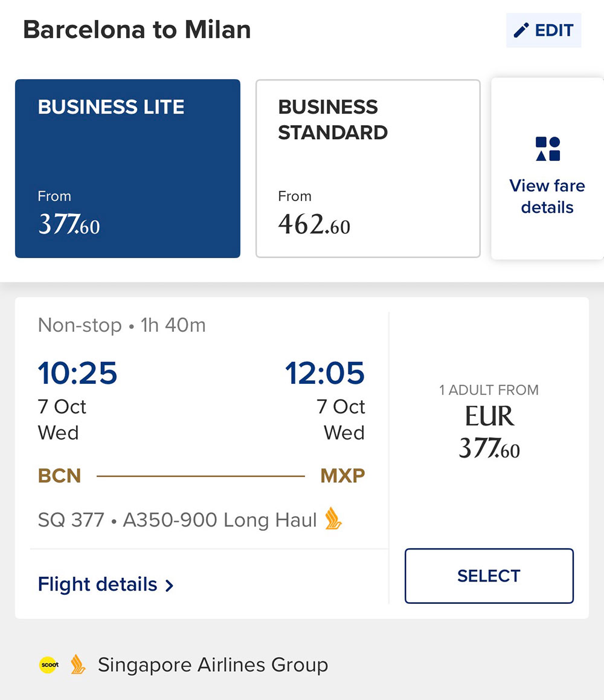This screenshot has width=604, height=700.
Task: Click the 10:25 departure time
Action: coord(77,373)
